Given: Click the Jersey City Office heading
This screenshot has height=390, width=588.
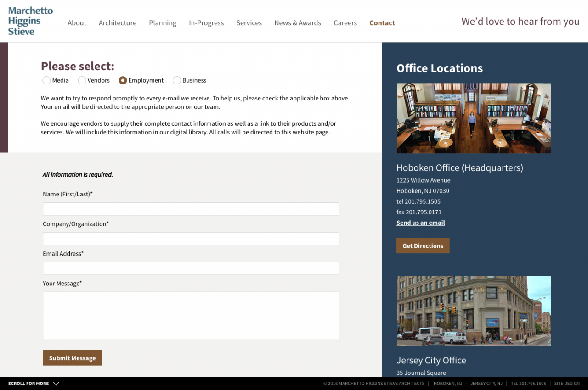Looking at the screenshot, I should [431, 360].
